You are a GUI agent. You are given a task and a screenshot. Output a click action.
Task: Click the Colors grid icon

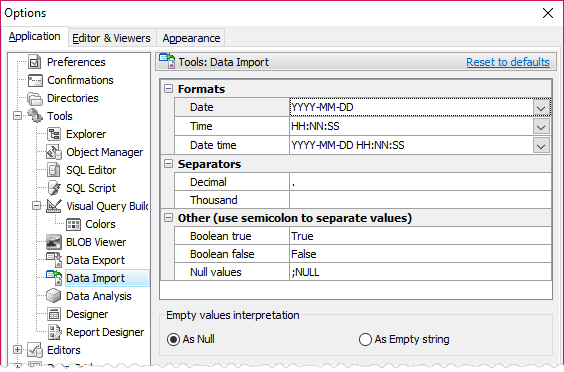coord(73,224)
